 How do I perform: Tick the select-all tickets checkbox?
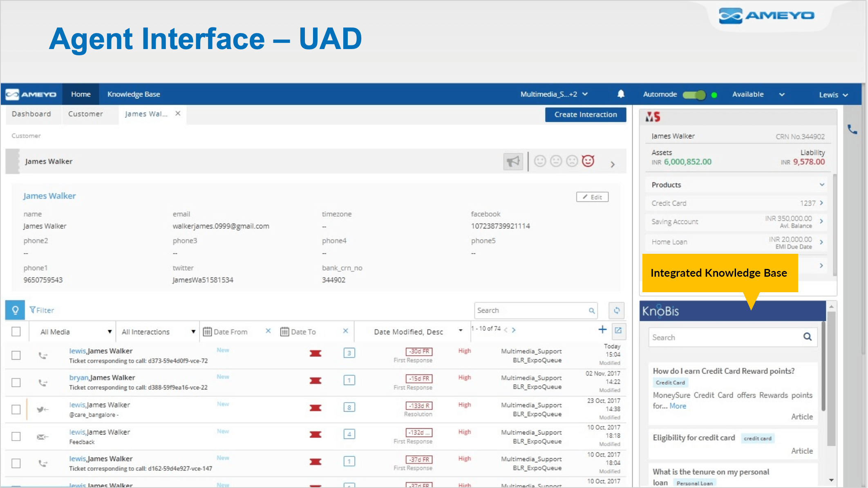pos(16,331)
